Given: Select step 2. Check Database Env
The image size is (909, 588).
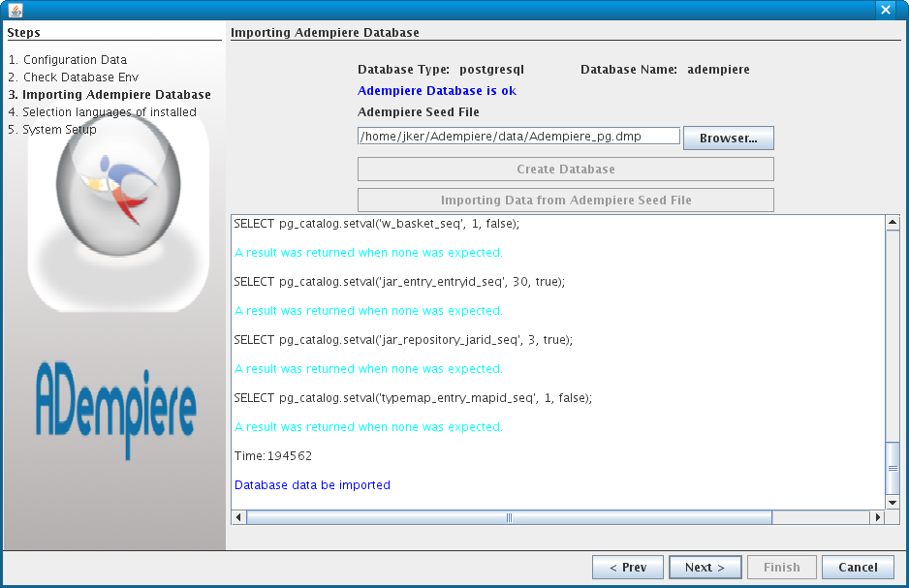Looking at the screenshot, I should click(73, 77).
